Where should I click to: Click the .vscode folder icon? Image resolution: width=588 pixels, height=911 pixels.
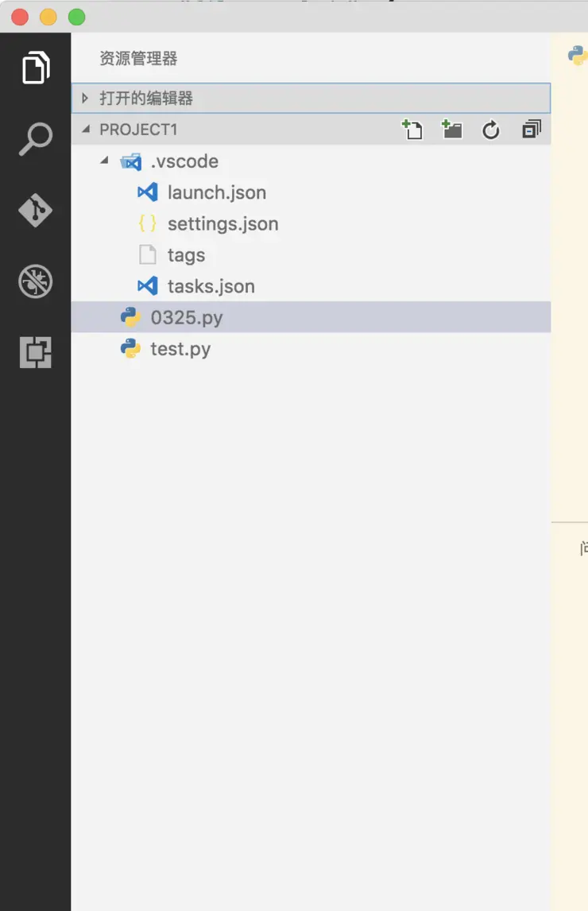tap(131, 161)
